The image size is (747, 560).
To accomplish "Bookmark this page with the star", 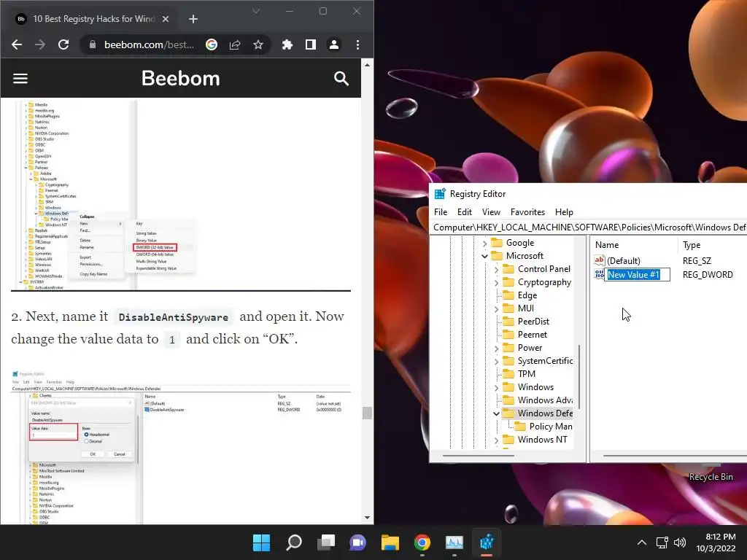I will (258, 44).
